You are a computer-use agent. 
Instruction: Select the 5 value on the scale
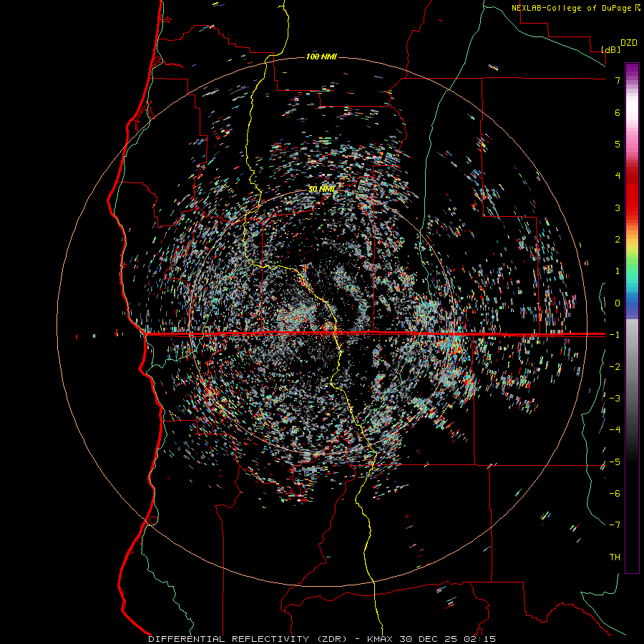pos(618,144)
